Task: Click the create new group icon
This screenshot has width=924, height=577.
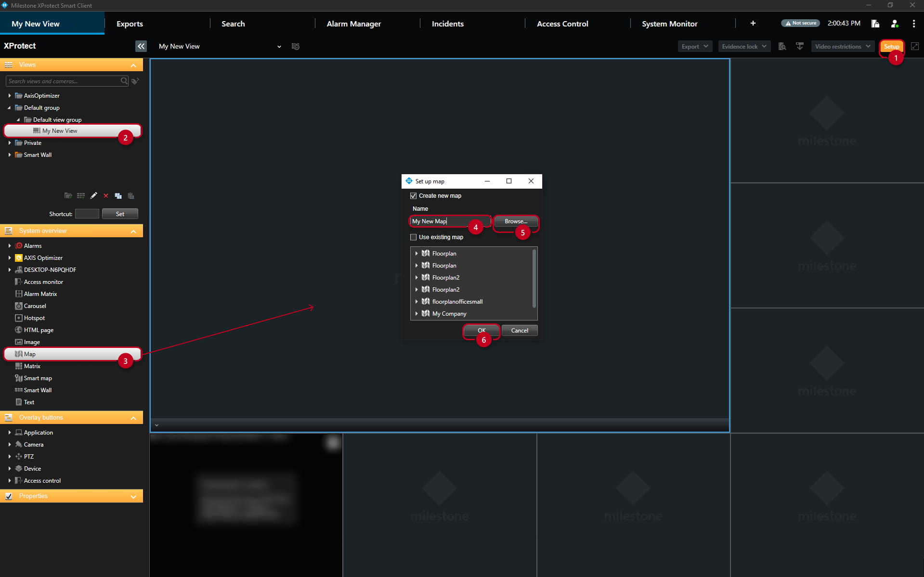Action: (x=68, y=196)
